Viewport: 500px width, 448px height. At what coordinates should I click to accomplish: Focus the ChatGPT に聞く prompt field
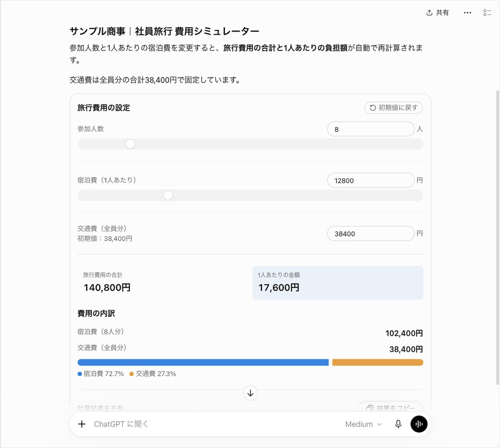[x=212, y=424]
